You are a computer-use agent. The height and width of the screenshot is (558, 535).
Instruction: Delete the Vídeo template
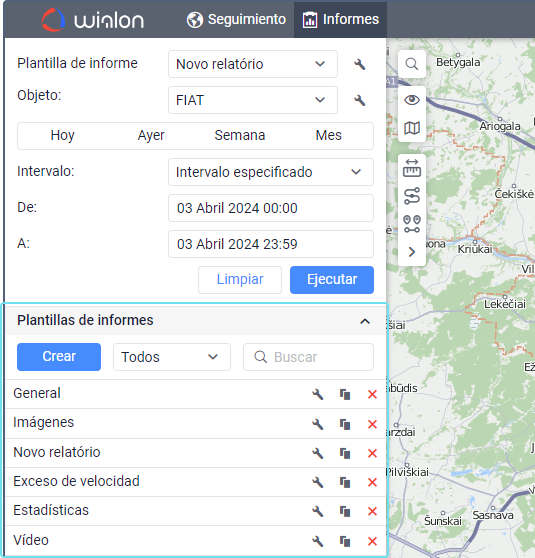click(372, 541)
